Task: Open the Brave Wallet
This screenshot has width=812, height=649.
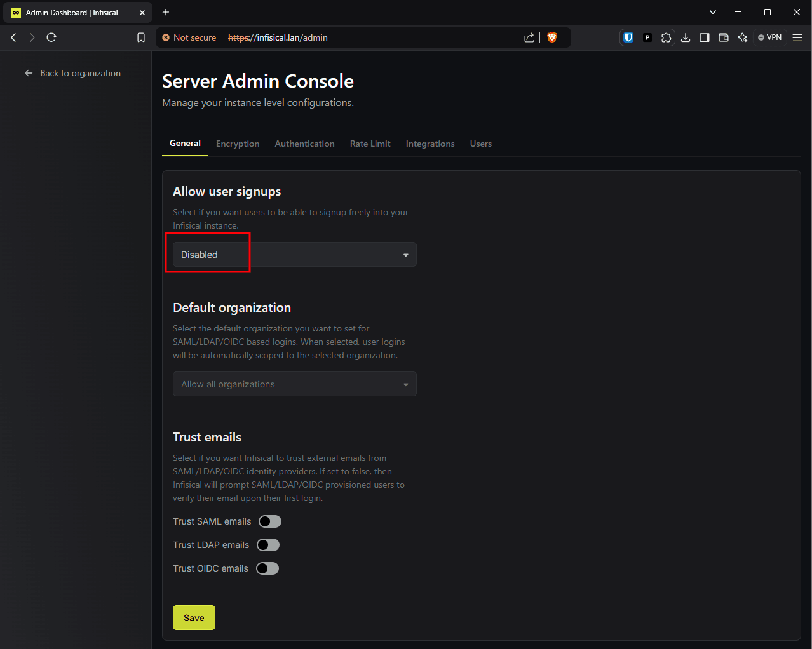Action: pos(723,37)
